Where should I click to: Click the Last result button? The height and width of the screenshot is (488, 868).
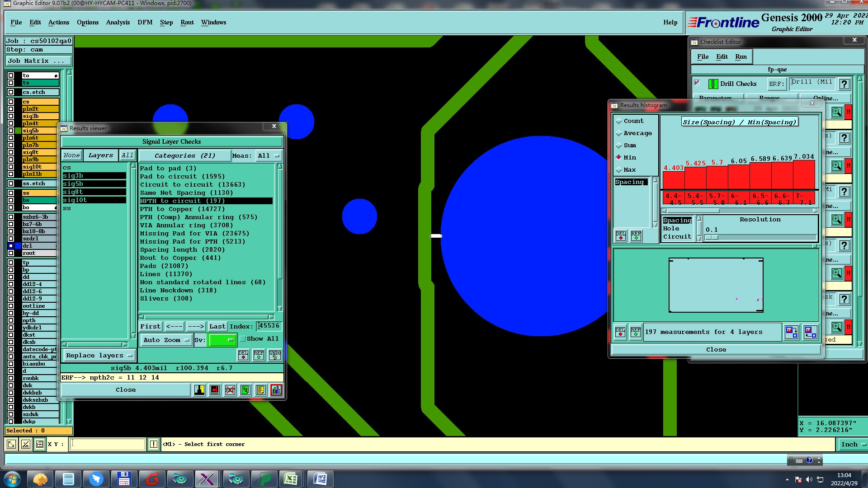point(217,326)
